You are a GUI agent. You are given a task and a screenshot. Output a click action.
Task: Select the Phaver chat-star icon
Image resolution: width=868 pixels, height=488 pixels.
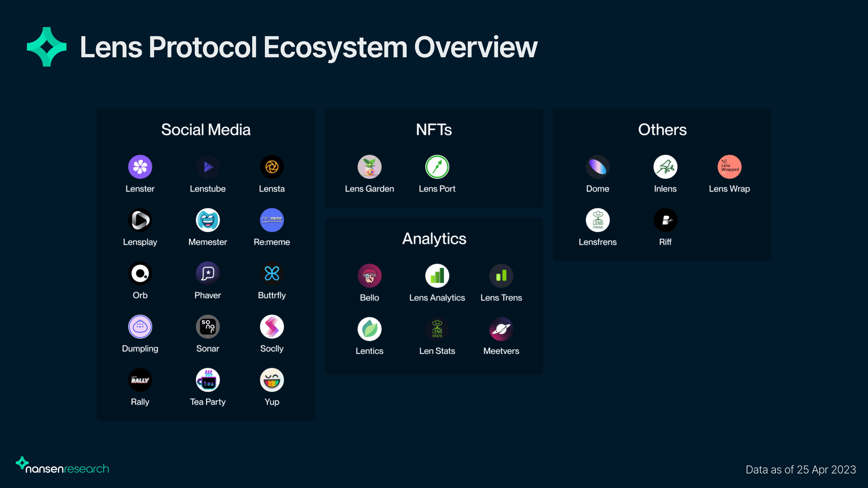(x=208, y=273)
